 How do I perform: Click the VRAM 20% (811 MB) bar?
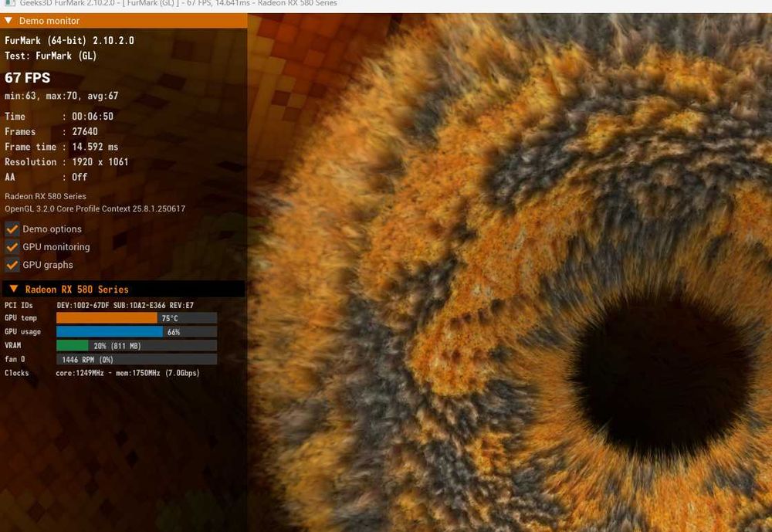tap(137, 346)
